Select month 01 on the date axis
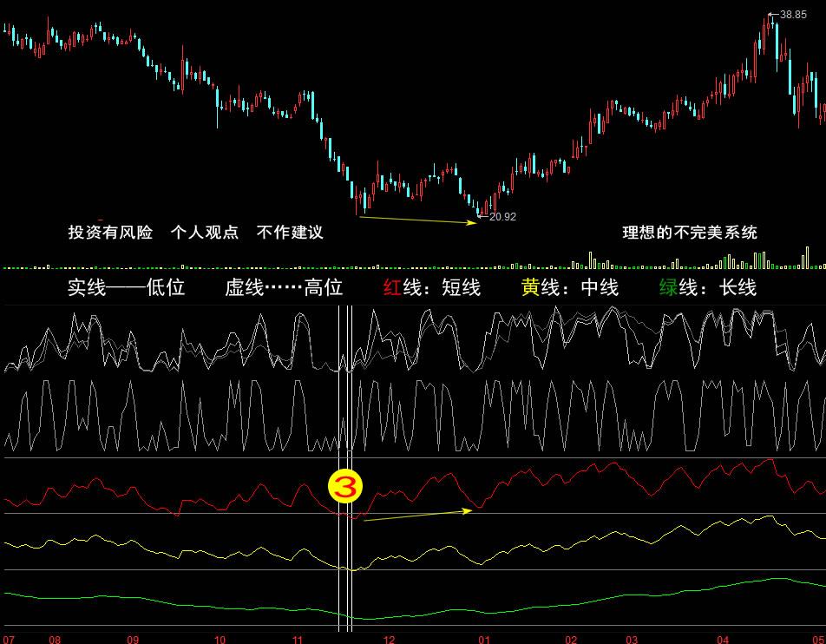This screenshot has height=644, width=826. 483,638
